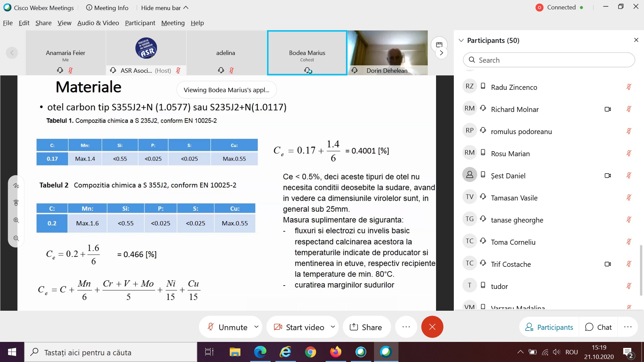Click the zoom in magnifier icon
The width and height of the screenshot is (644, 362).
click(16, 220)
